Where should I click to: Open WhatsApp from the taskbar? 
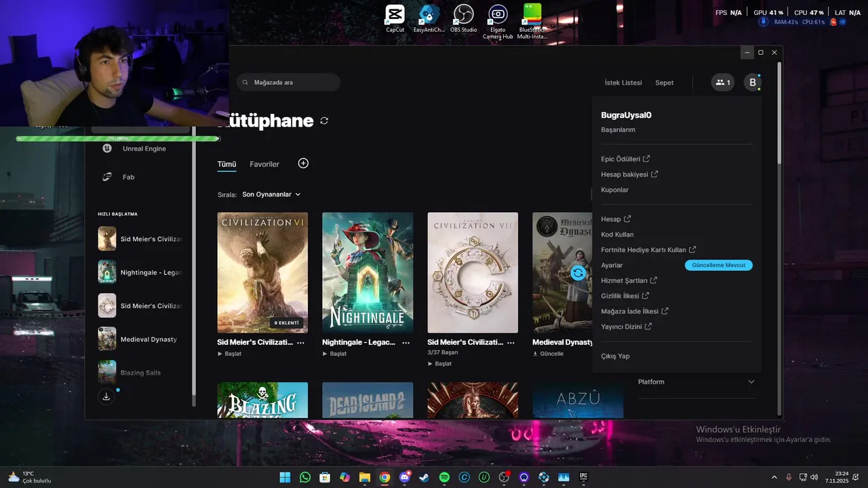point(305,477)
